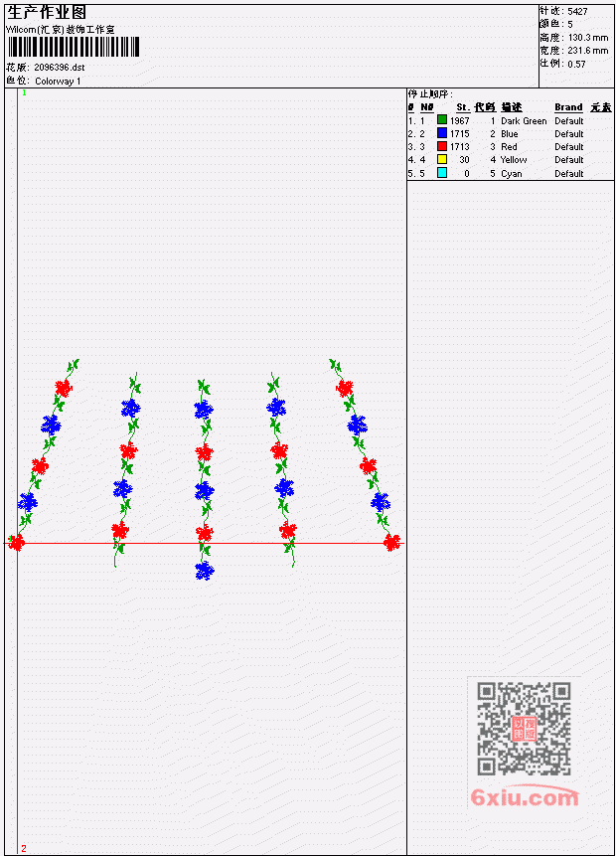The image size is (616, 856).
Task: Select the Blue description cell
Action: click(x=510, y=134)
